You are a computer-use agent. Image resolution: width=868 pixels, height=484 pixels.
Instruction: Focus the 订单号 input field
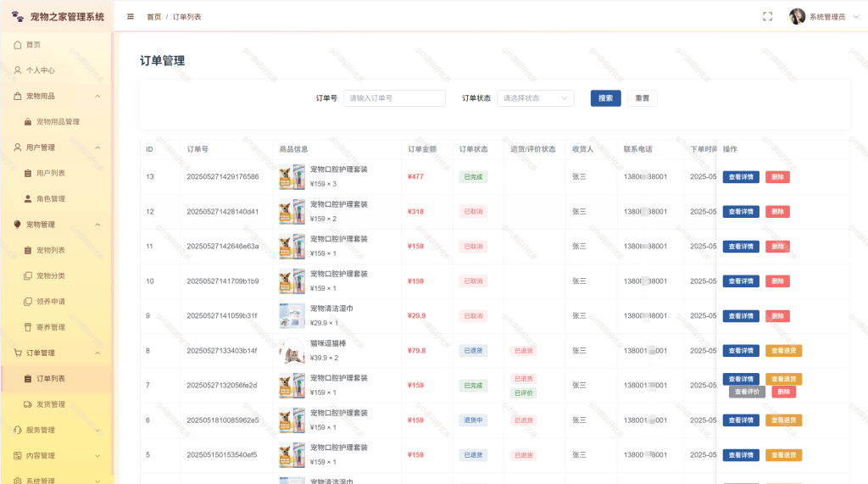[394, 98]
